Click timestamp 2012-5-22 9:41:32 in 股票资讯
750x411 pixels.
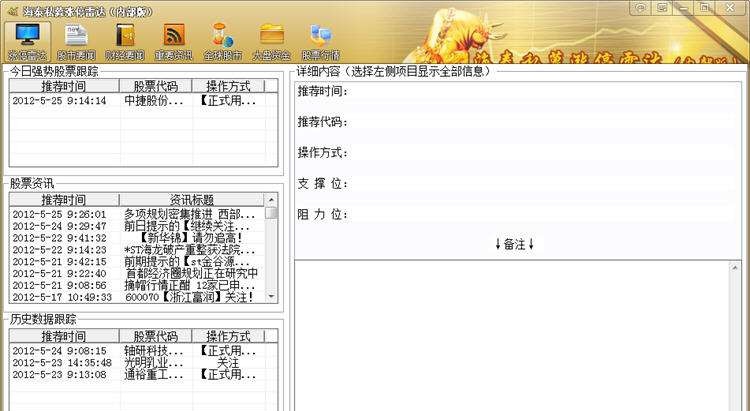[x=59, y=238]
